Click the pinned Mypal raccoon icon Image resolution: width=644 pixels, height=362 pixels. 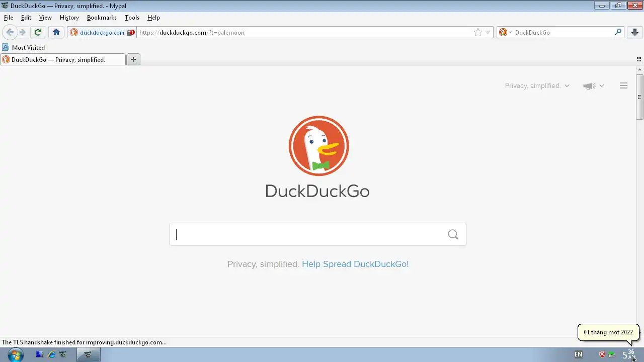coord(63,354)
